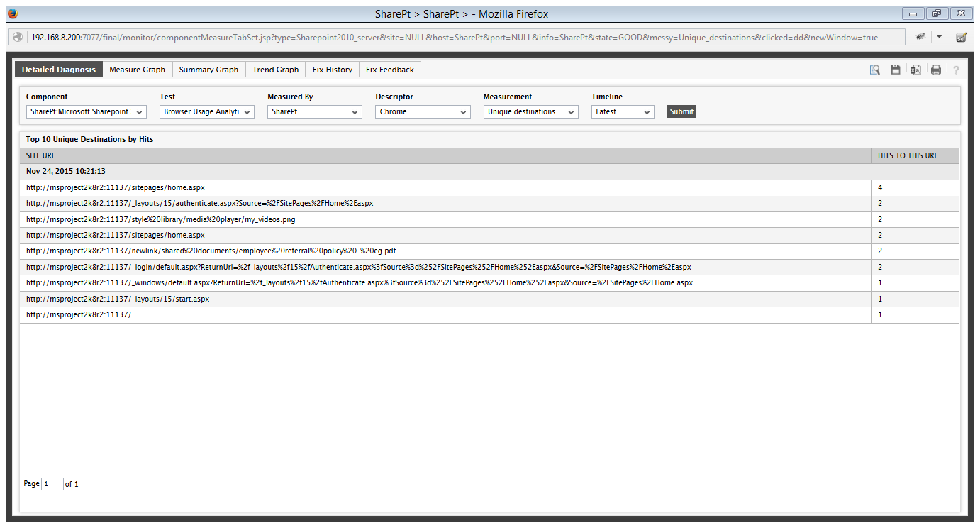Expand the arrow menu beside the Firebug icon

[939, 37]
